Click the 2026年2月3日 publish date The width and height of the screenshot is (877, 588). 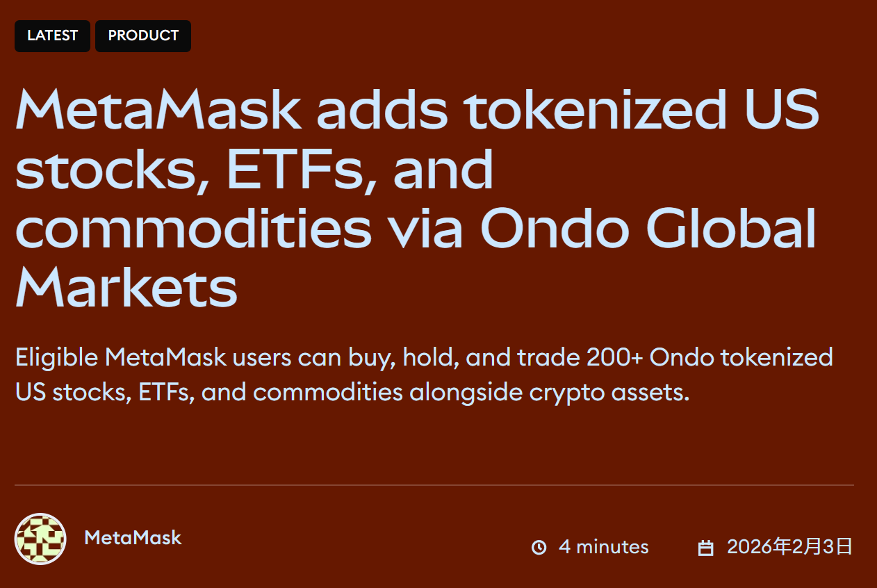coord(789,547)
